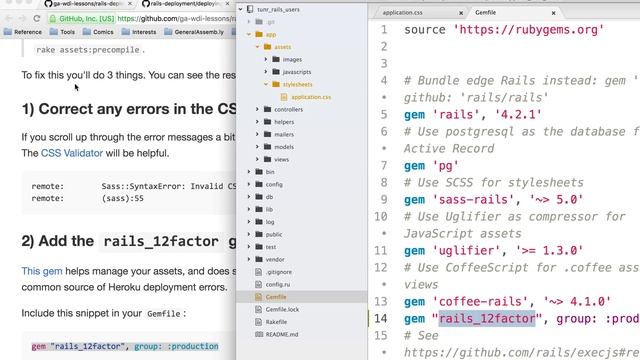
Task: Click the 'https://rubygems.org' string in editor
Action: click(529, 30)
